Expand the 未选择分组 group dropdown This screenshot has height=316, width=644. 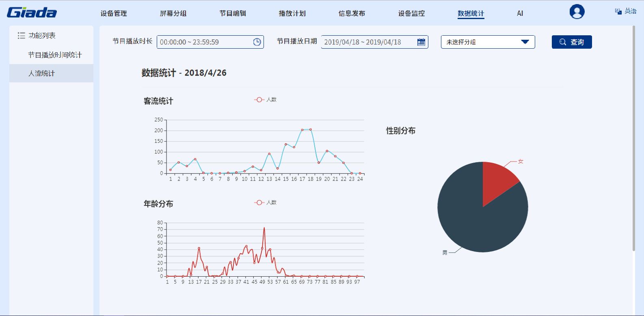488,42
